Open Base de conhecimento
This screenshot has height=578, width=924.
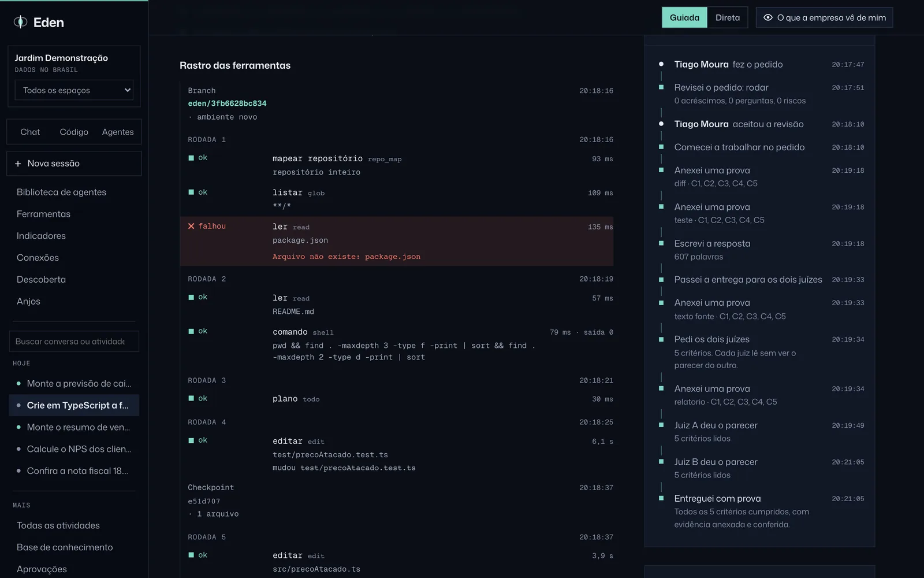pyautogui.click(x=65, y=547)
